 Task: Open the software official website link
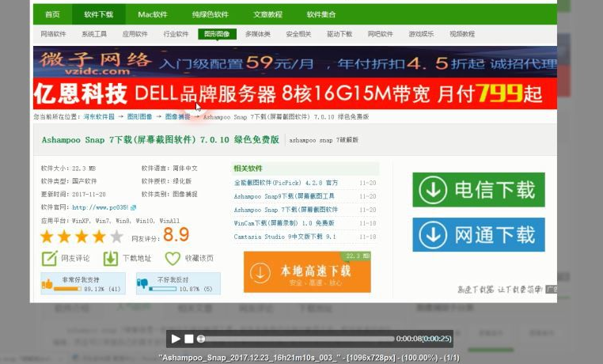click(100, 207)
